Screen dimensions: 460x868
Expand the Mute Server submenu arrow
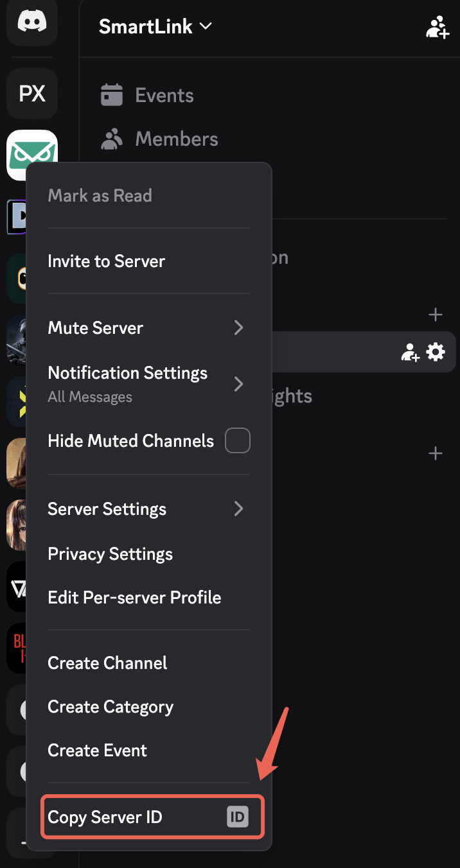pyautogui.click(x=238, y=328)
